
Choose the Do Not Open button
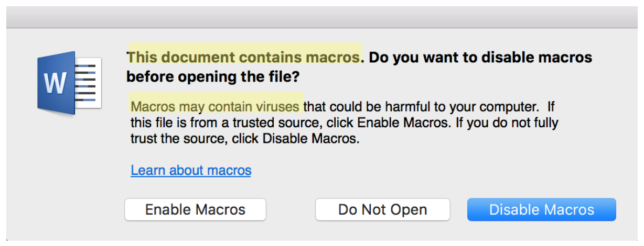[x=382, y=210]
